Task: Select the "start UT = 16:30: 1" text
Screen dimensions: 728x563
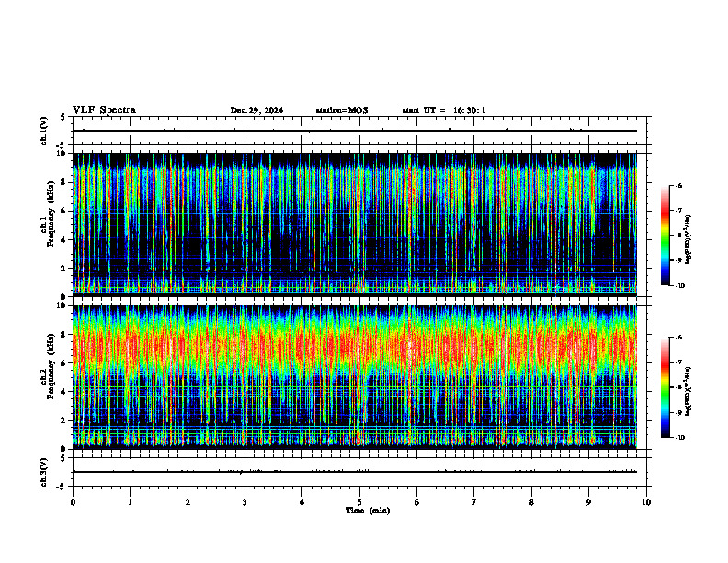Action: click(444, 110)
